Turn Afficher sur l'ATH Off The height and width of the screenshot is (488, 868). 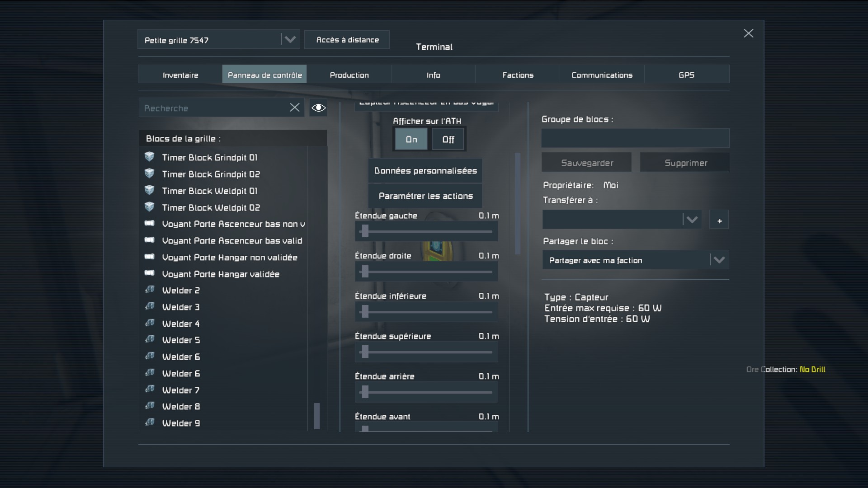click(x=448, y=139)
